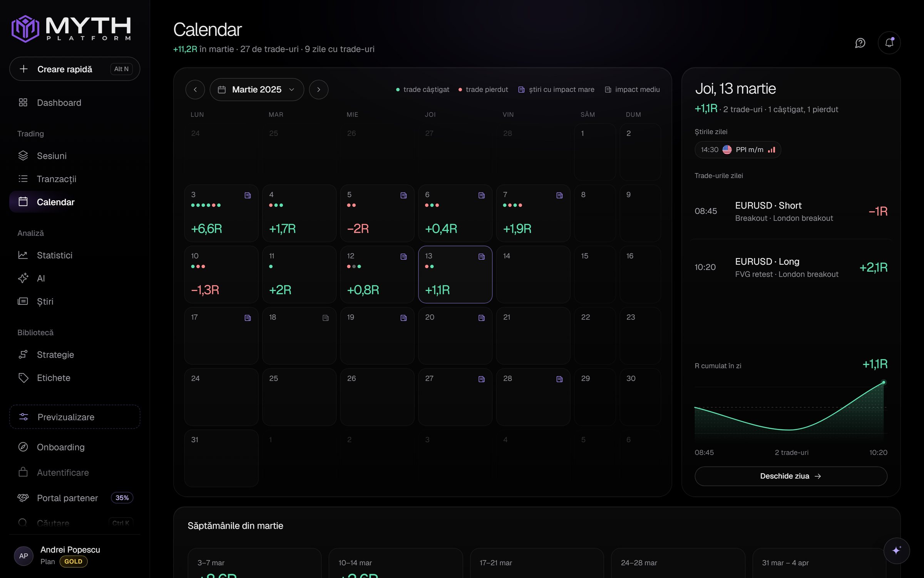Click the help chat bubble icon
924x578 pixels.
pos(860,43)
